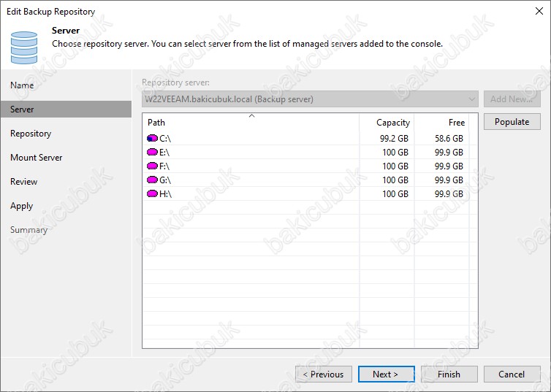Open the Summary wizard step
The height and width of the screenshot is (392, 551).
(x=28, y=230)
